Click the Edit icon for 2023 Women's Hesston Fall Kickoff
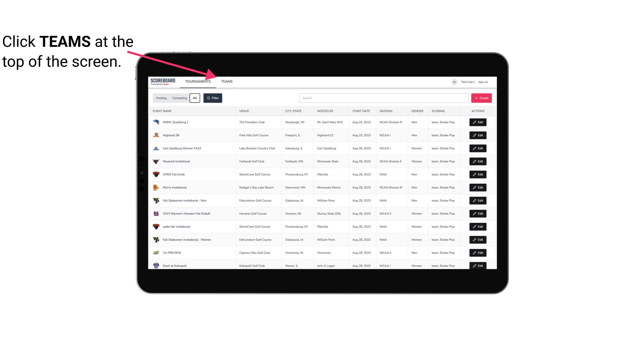This screenshot has height=346, width=644. click(x=478, y=213)
